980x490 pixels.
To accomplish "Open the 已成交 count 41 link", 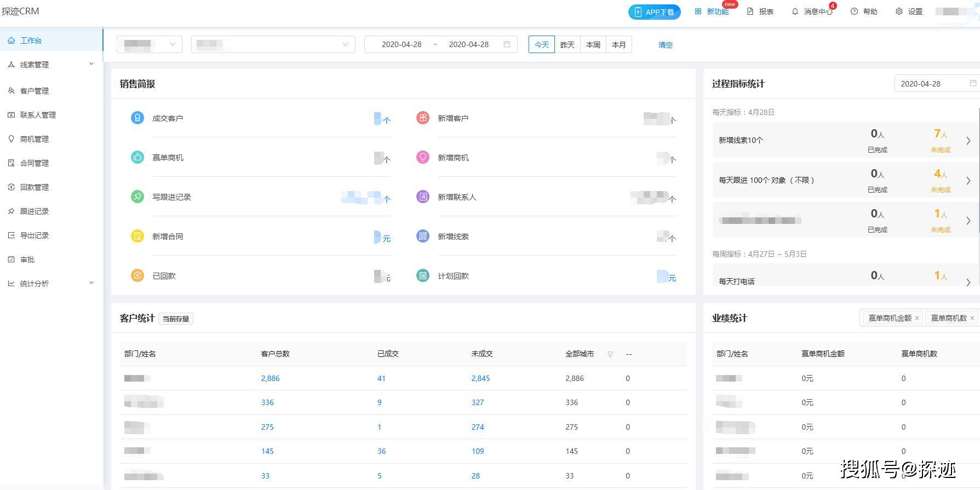I will (x=382, y=378).
